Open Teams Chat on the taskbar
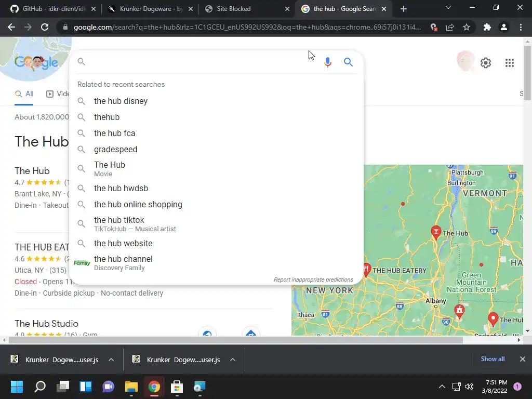Screen dimensions: 532x399 point(108,387)
